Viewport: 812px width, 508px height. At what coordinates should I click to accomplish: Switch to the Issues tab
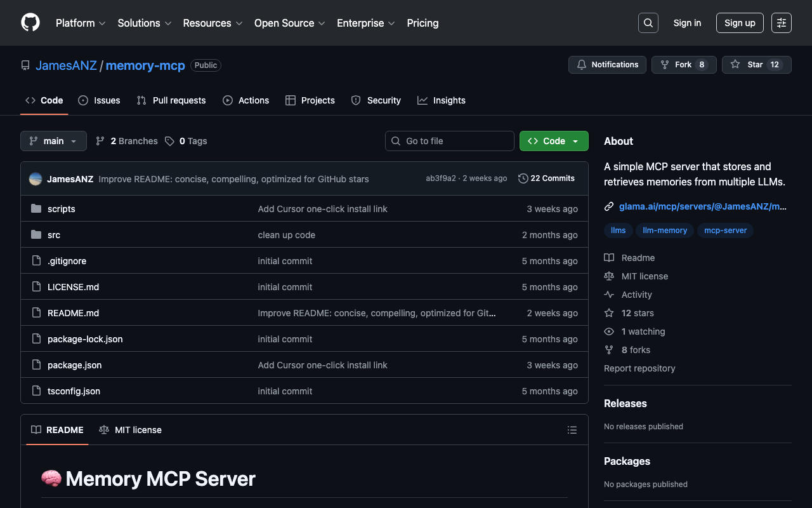pos(99,100)
